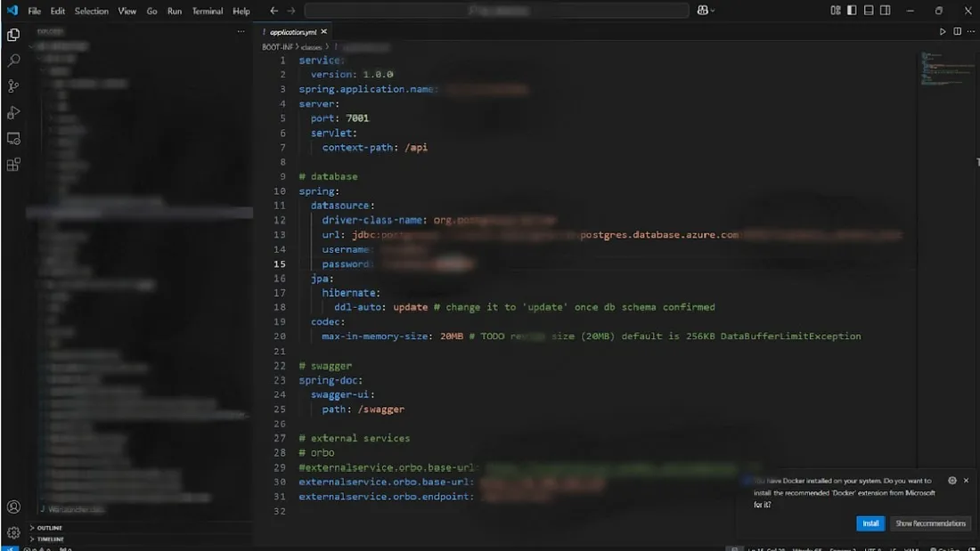The width and height of the screenshot is (980, 551).
Task: Click Show Recommendations in the notification
Action: [930, 523]
